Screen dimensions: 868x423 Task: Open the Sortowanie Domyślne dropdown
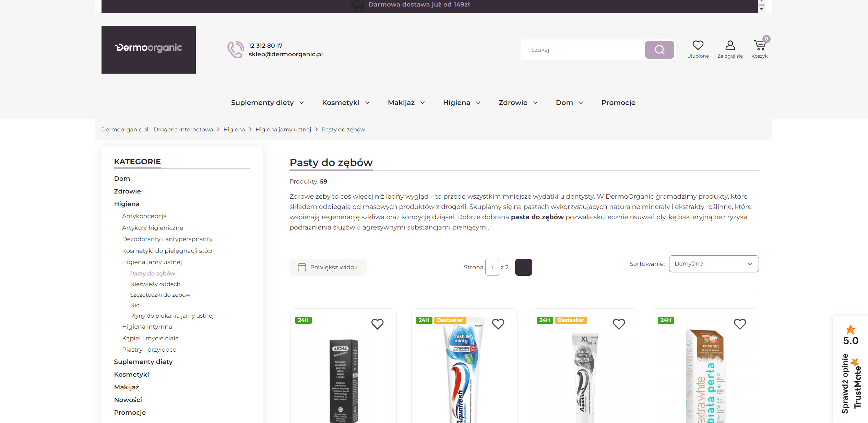(x=714, y=264)
